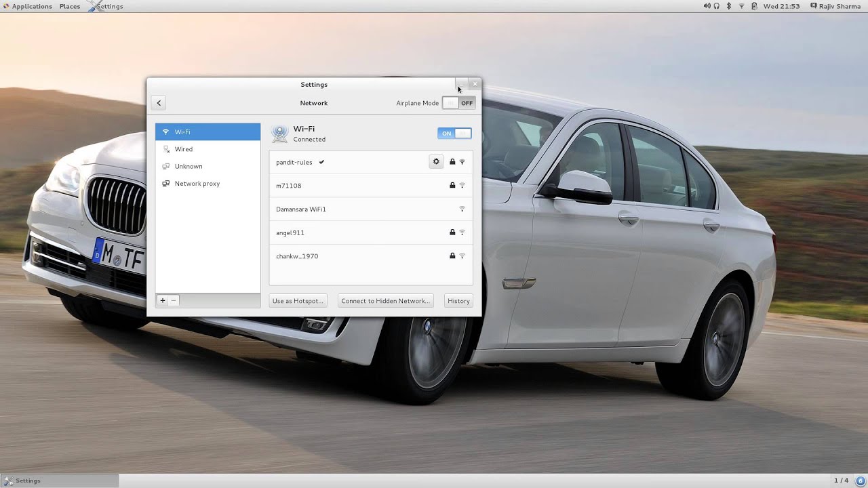The height and width of the screenshot is (488, 868).
Task: Click the lock icon beside angel911
Action: click(452, 232)
